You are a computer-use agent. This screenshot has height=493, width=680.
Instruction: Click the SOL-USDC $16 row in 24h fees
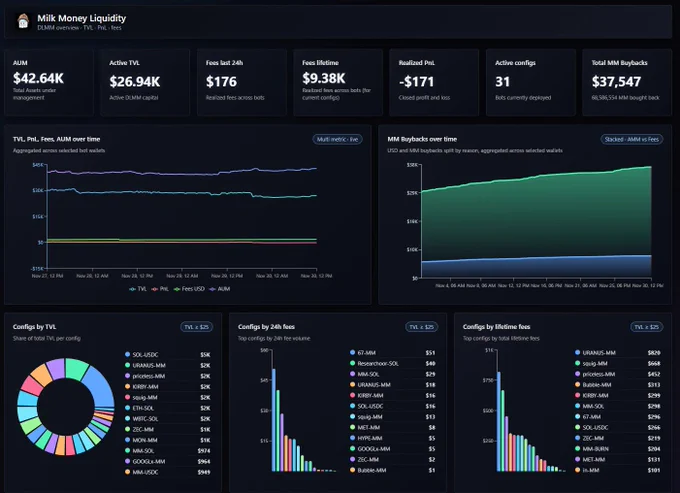(x=392, y=406)
